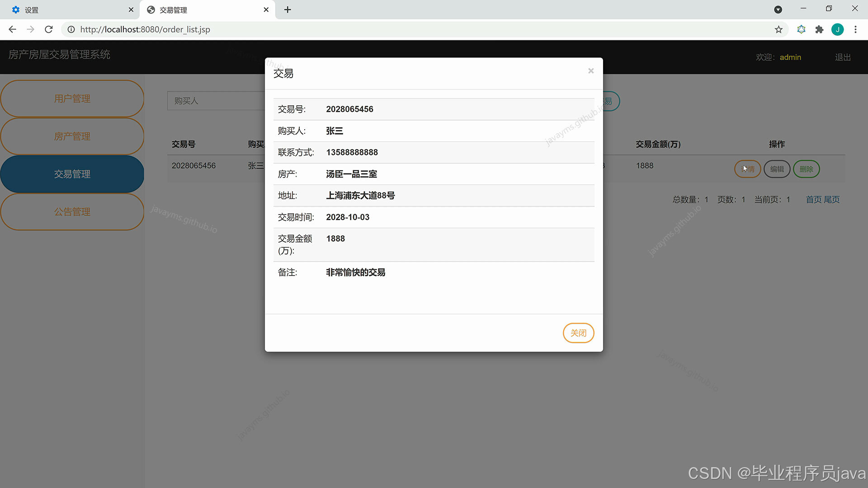Close the dialog with 关闭 button

[578, 333]
